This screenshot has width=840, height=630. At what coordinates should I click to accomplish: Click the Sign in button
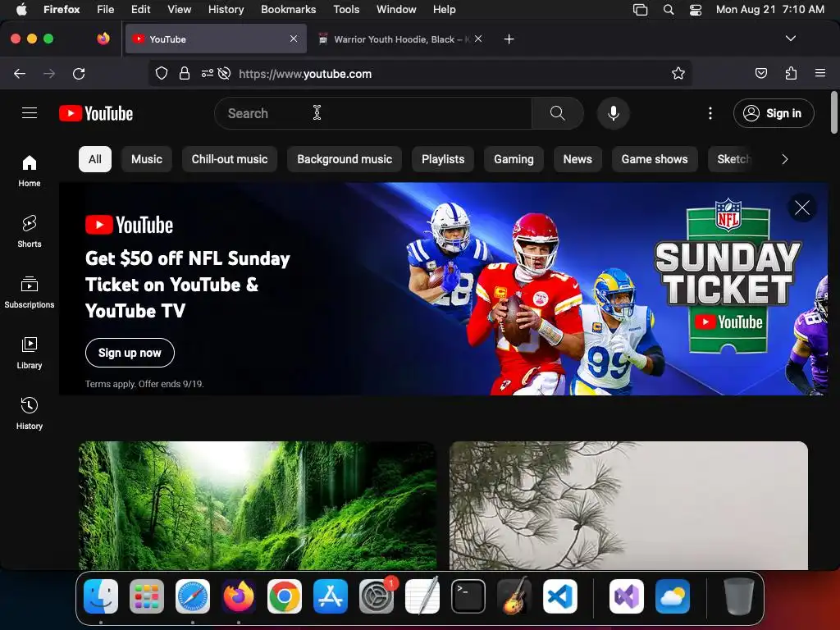pyautogui.click(x=774, y=113)
